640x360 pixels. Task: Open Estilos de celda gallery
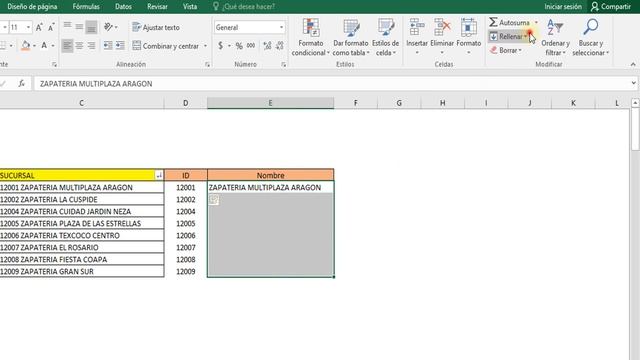coord(385,38)
